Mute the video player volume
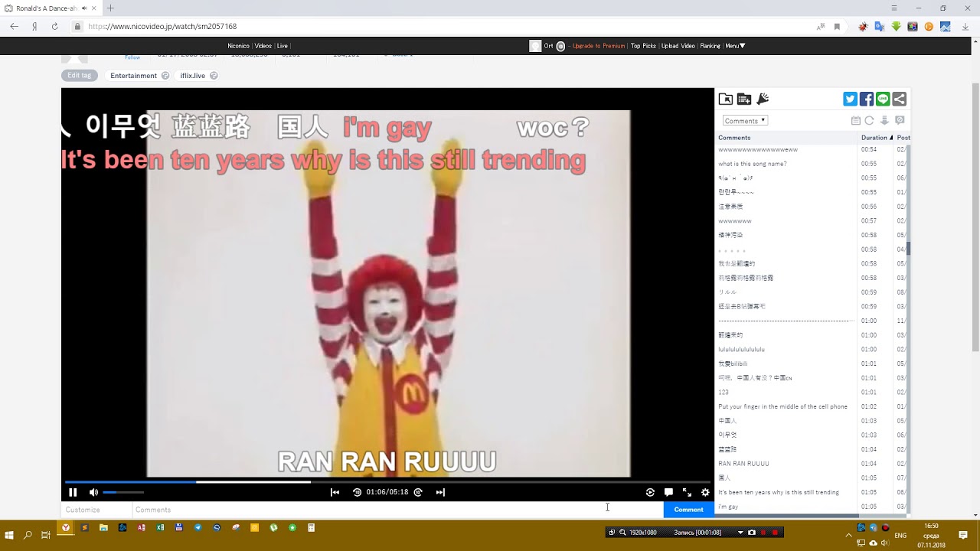The image size is (980, 551). (x=93, y=492)
